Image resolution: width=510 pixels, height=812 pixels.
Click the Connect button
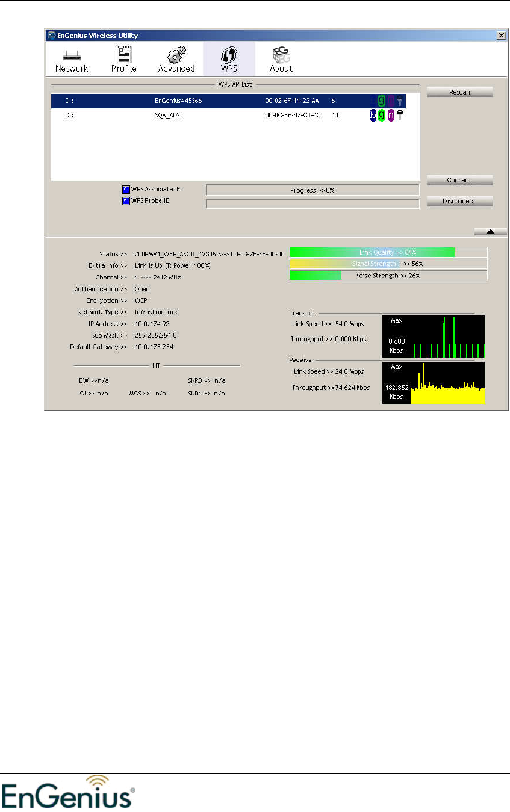459,180
